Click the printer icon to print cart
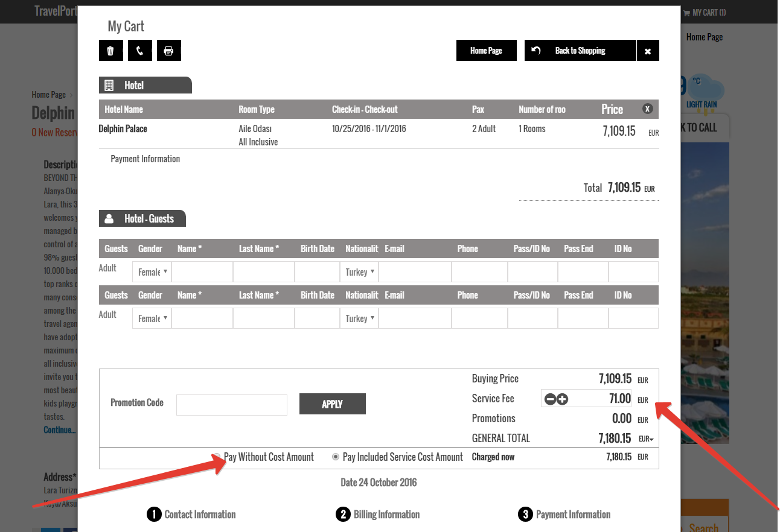This screenshot has width=780, height=532. click(x=168, y=51)
